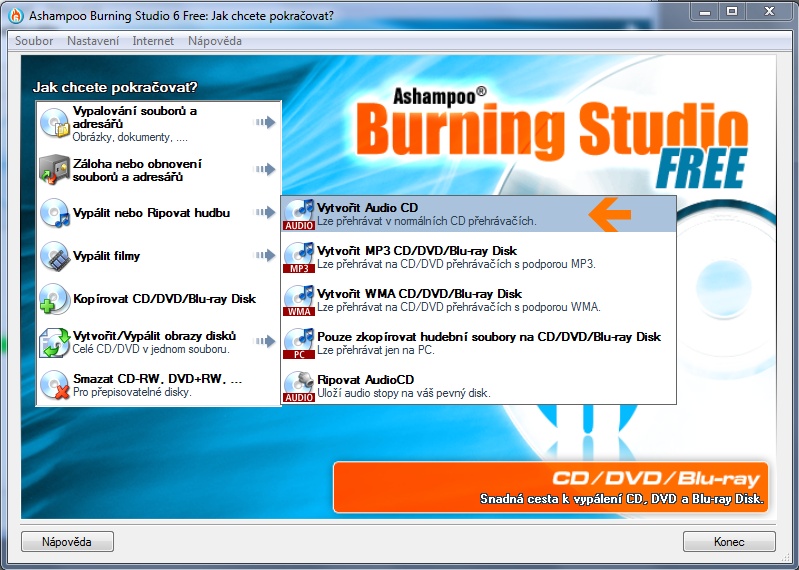Click the WMA disc icon in submenu

pos(299,300)
